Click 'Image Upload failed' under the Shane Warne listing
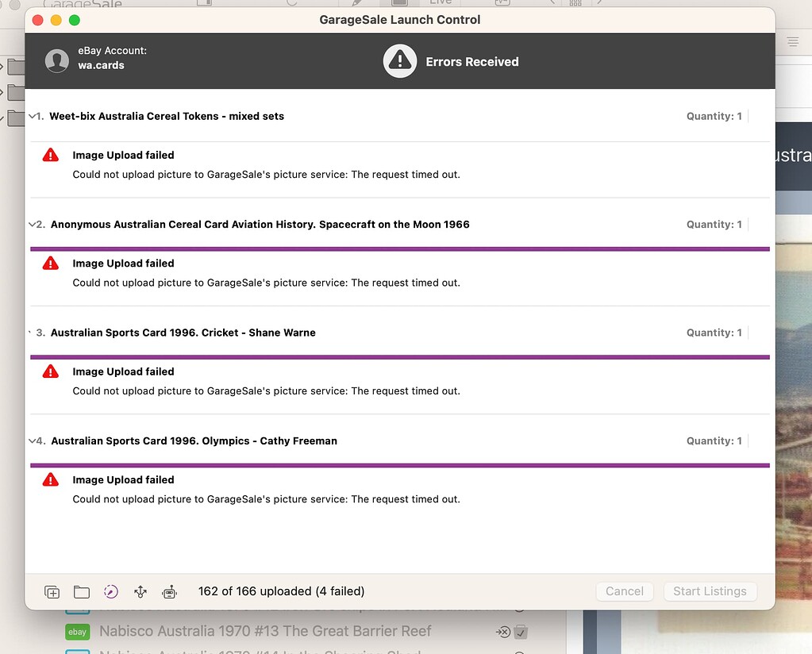 [123, 371]
